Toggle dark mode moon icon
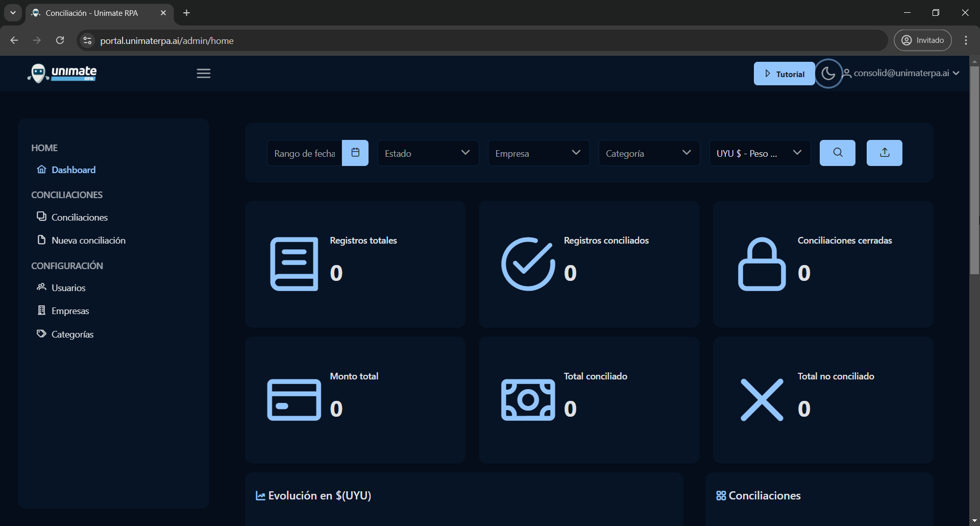Image resolution: width=980 pixels, height=526 pixels. pos(828,74)
